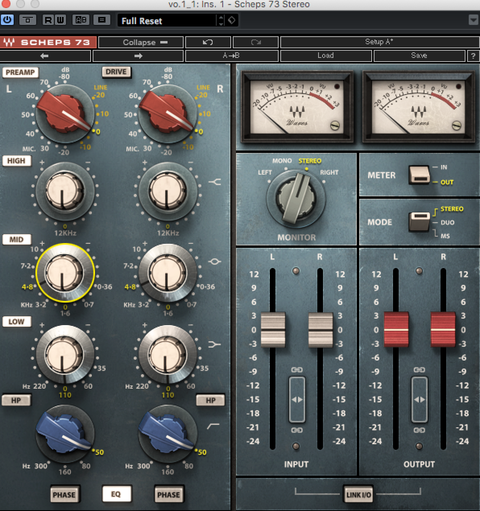Screen dimensions: 480x511
Task: Open the Load menu
Action: [326, 56]
